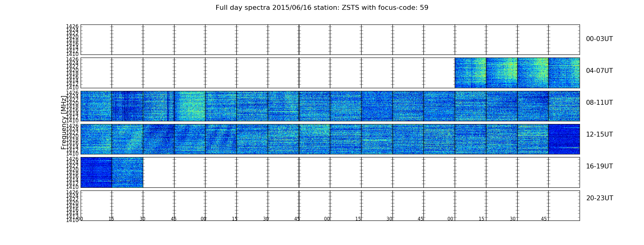The image size is (644, 245).
Task: Click the 12-15UT row label
Action: 599,134
